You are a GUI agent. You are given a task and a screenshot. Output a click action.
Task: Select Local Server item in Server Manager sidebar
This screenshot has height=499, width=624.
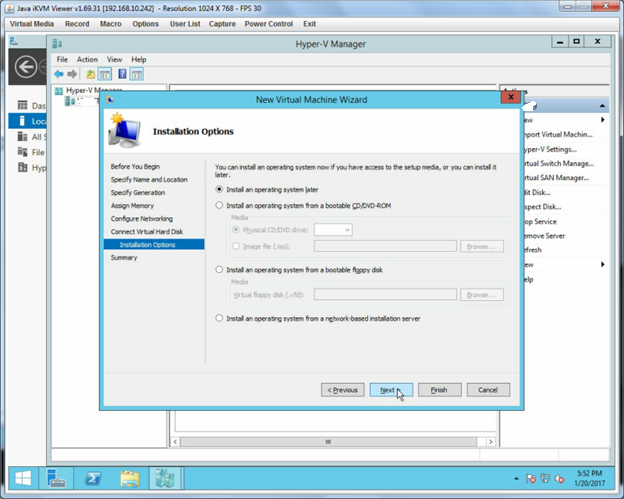tap(27, 121)
